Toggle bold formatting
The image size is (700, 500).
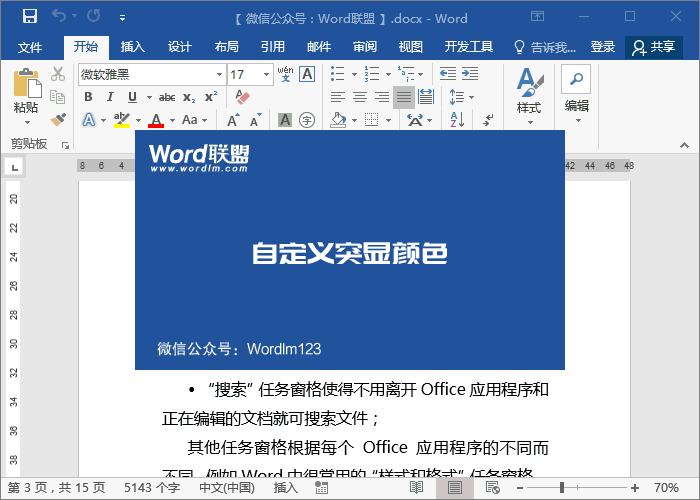coord(88,97)
